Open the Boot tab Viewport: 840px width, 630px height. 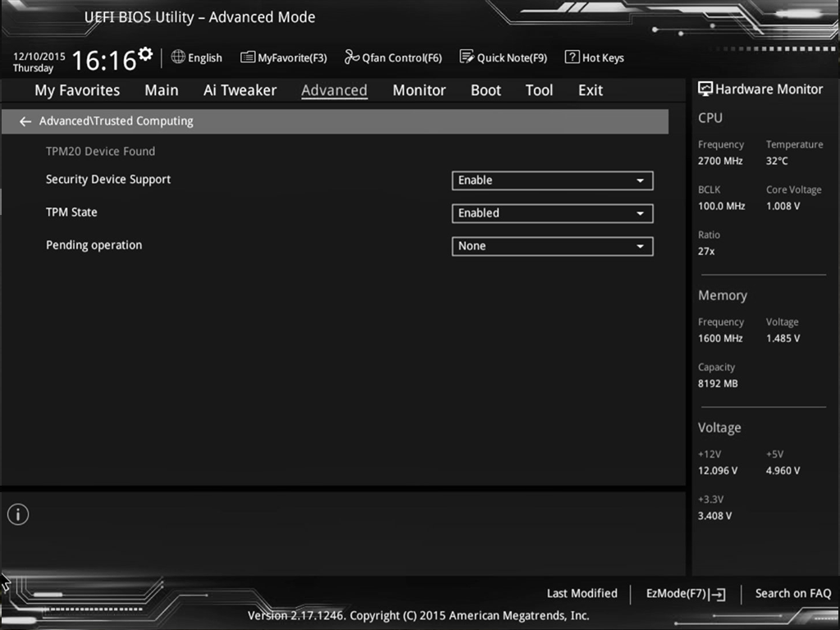click(x=486, y=90)
